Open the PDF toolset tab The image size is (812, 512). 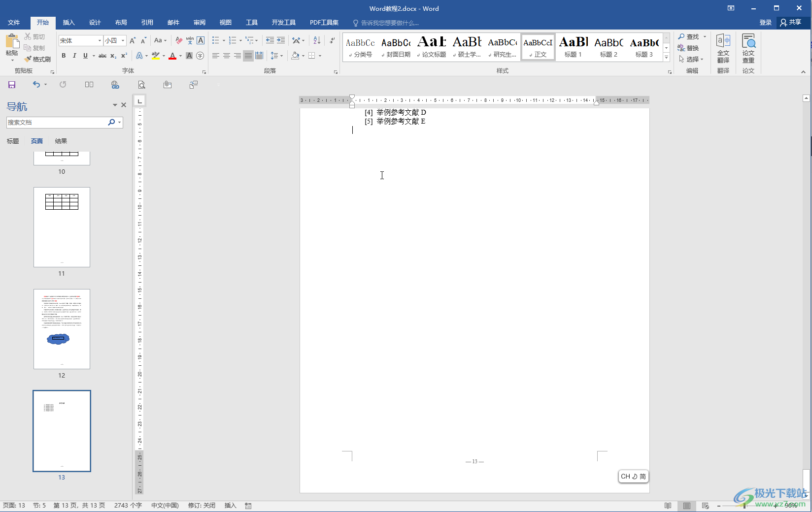click(324, 23)
